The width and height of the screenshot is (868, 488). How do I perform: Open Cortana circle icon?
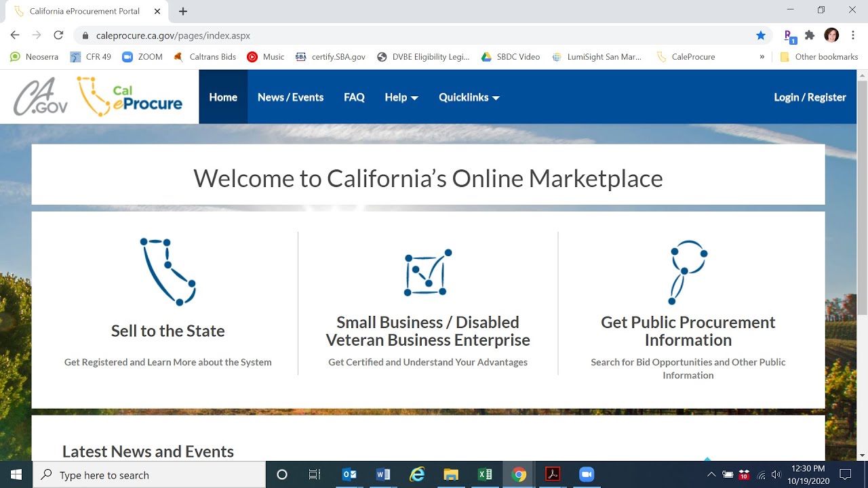click(282, 474)
